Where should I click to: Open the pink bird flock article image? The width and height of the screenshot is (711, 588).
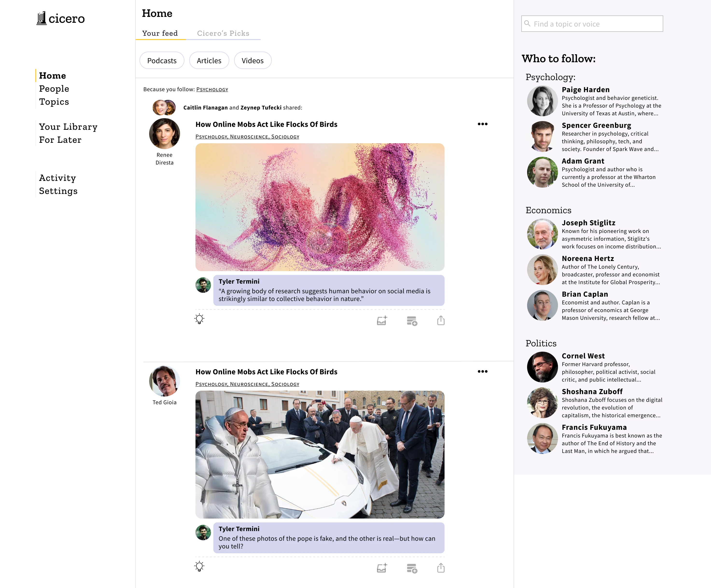point(320,207)
